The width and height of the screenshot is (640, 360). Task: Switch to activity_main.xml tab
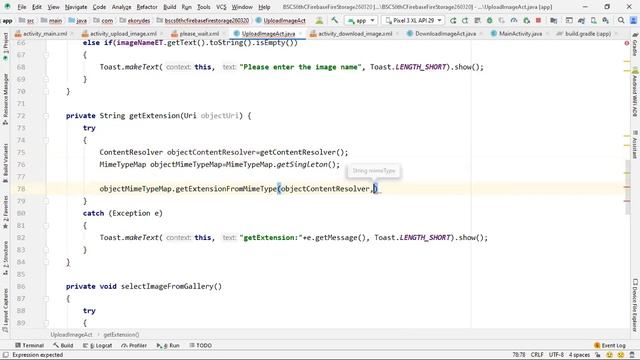(45, 34)
